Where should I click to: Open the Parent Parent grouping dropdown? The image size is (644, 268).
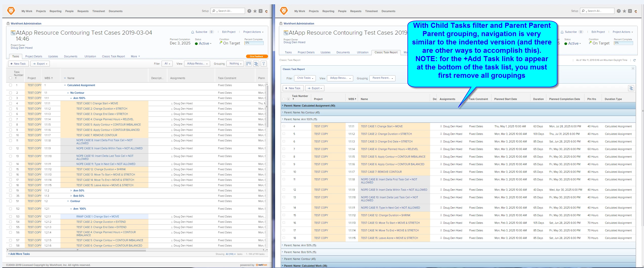tap(382, 78)
